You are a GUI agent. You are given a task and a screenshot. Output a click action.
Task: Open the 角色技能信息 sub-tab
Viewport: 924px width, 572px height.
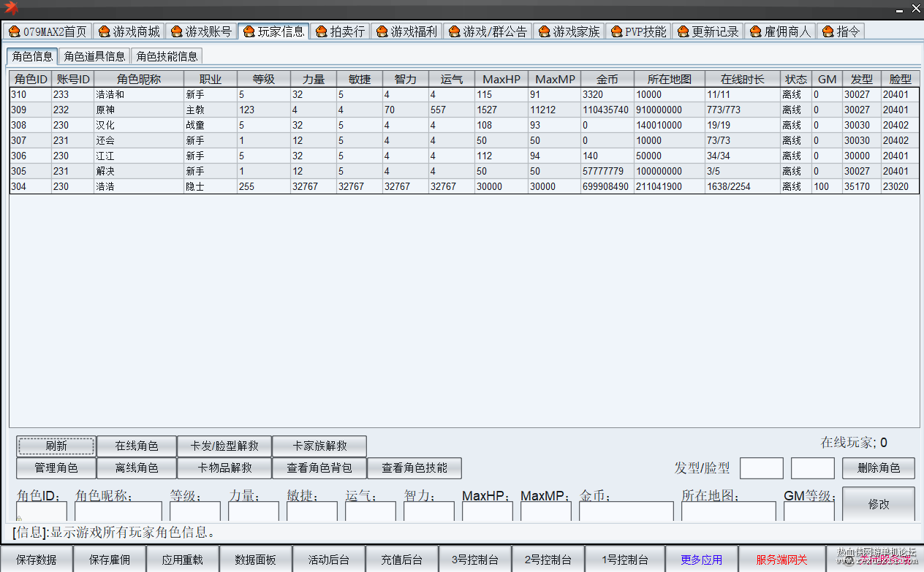167,56
